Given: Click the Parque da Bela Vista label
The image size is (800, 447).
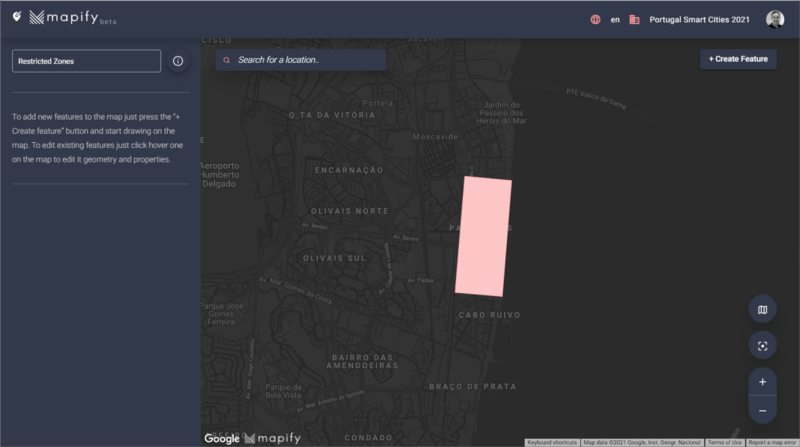Looking at the screenshot, I should (x=283, y=391).
